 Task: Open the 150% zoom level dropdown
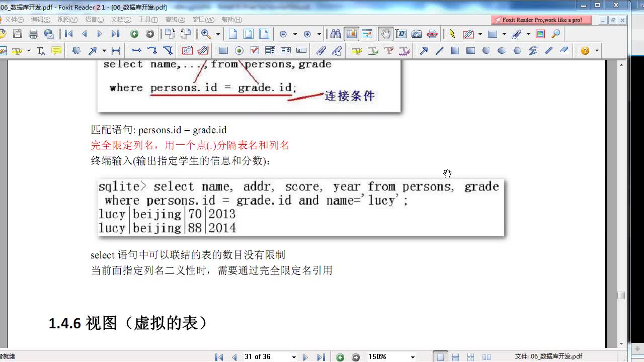point(413,357)
